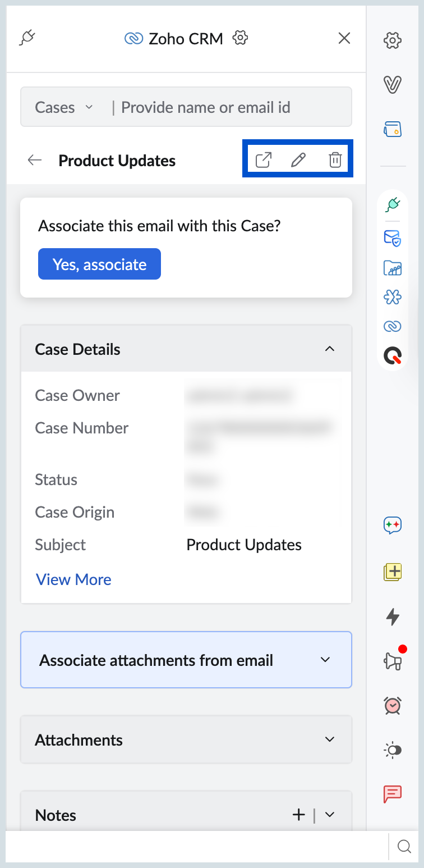Screen dimensions: 424x868
Task: Click the Yes, associate button
Action: [99, 264]
